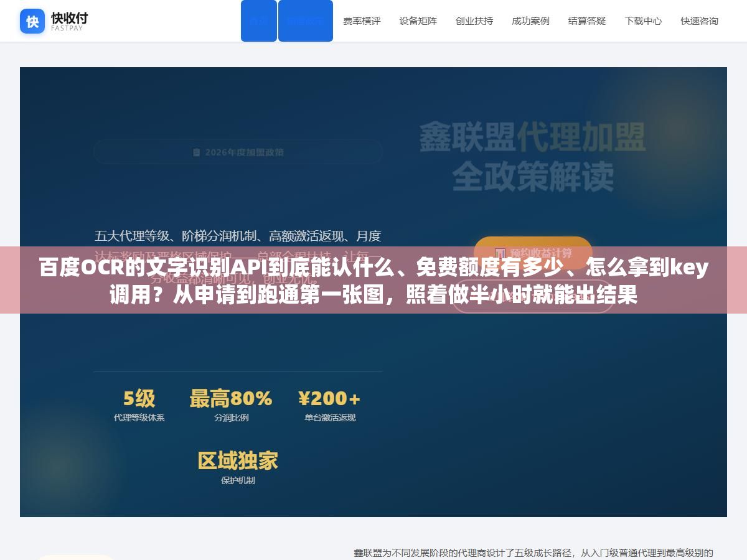
Task: Click the 5级 statistic figure
Action: [x=139, y=398]
